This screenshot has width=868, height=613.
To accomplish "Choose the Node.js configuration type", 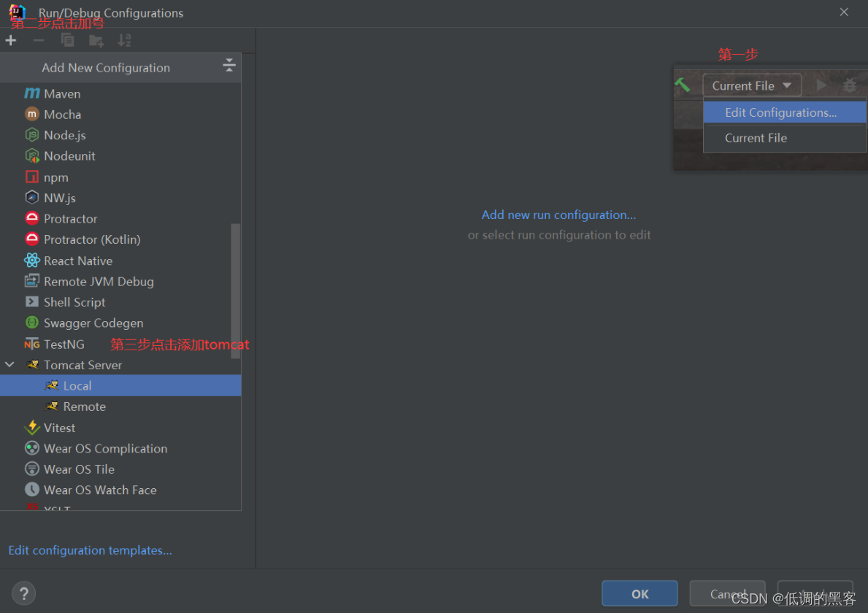I will click(120, 135).
